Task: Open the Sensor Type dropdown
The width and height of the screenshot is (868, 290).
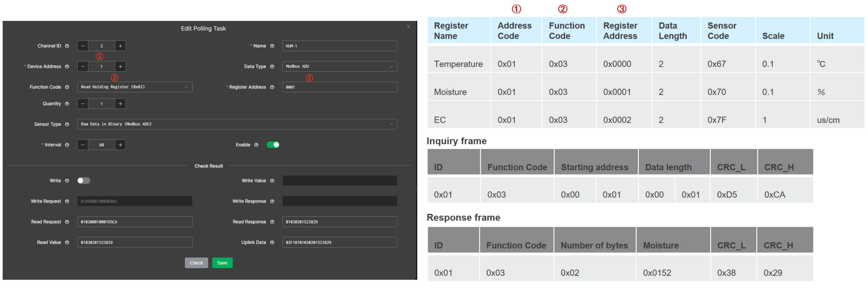Action: point(237,124)
